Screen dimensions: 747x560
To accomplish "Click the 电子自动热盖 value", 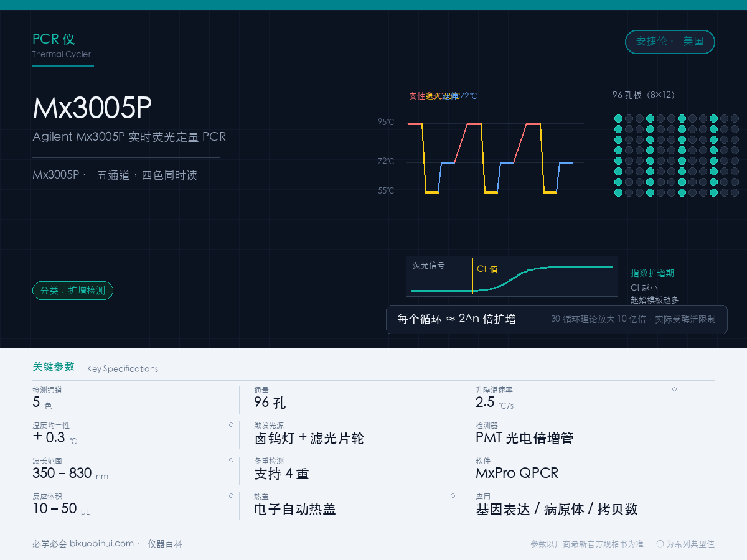I will point(295,509).
